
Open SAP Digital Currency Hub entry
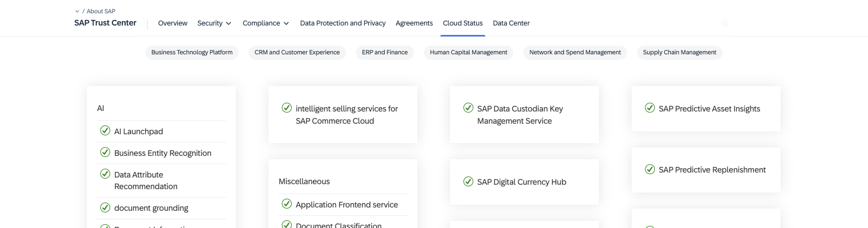(521, 182)
